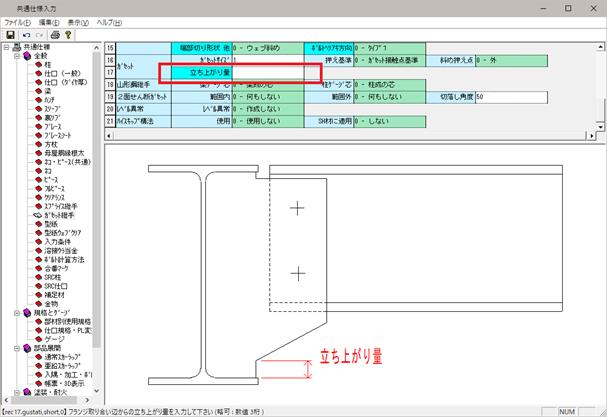Click the grid vertical scrollbar down arrow
Viewport: 607px width, 417px height.
coord(600,127)
